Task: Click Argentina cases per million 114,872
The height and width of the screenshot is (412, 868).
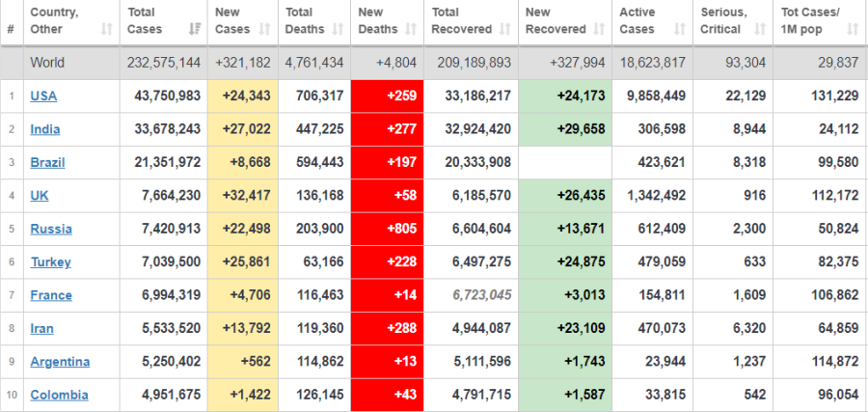Action: click(x=835, y=362)
